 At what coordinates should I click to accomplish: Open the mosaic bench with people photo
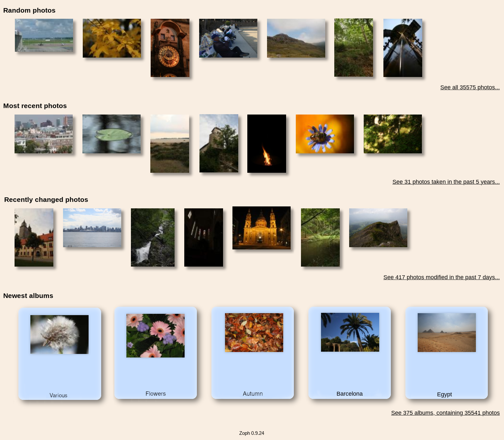coord(228,38)
